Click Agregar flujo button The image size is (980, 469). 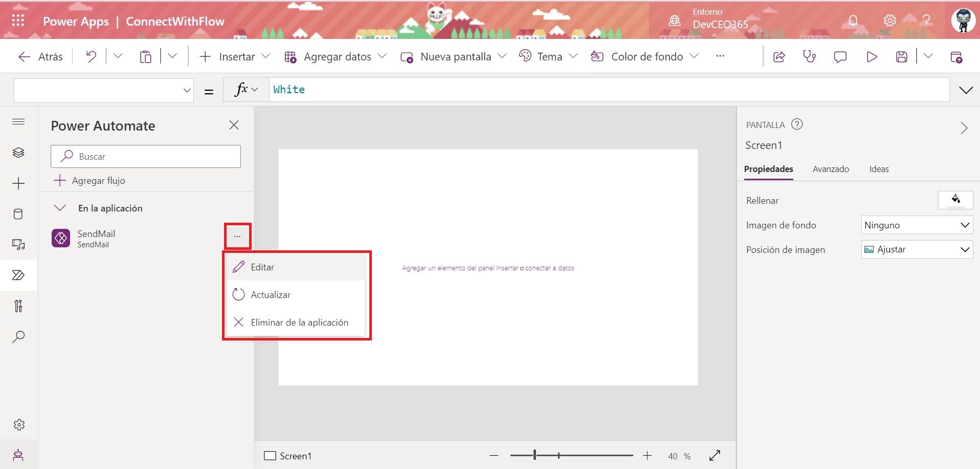[x=90, y=180]
